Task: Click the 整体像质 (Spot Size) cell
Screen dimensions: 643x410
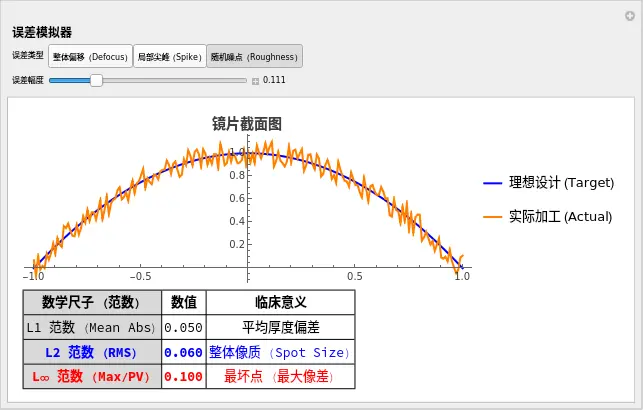Action: tap(280, 352)
